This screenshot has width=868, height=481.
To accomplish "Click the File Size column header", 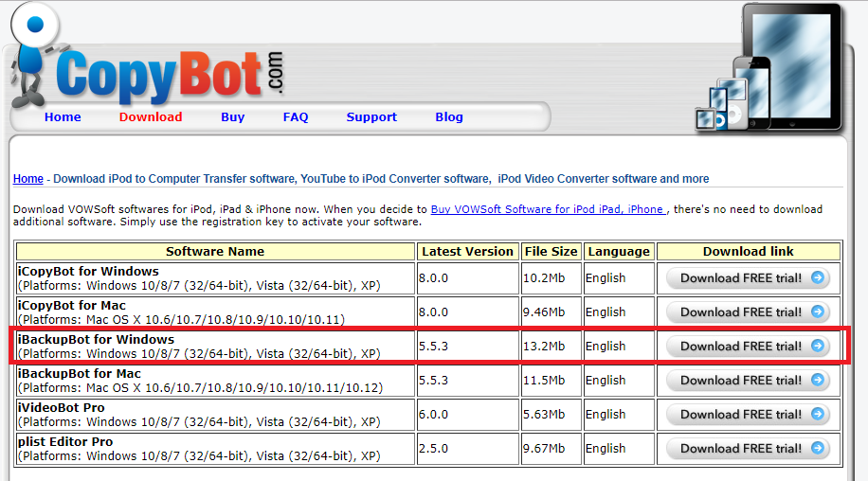I will (x=552, y=252).
